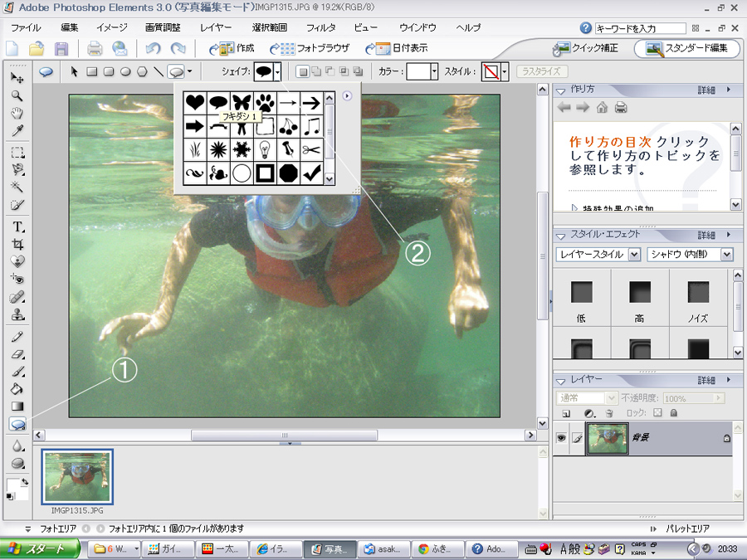Hide the 背景 layer with eye icon

pos(562,438)
